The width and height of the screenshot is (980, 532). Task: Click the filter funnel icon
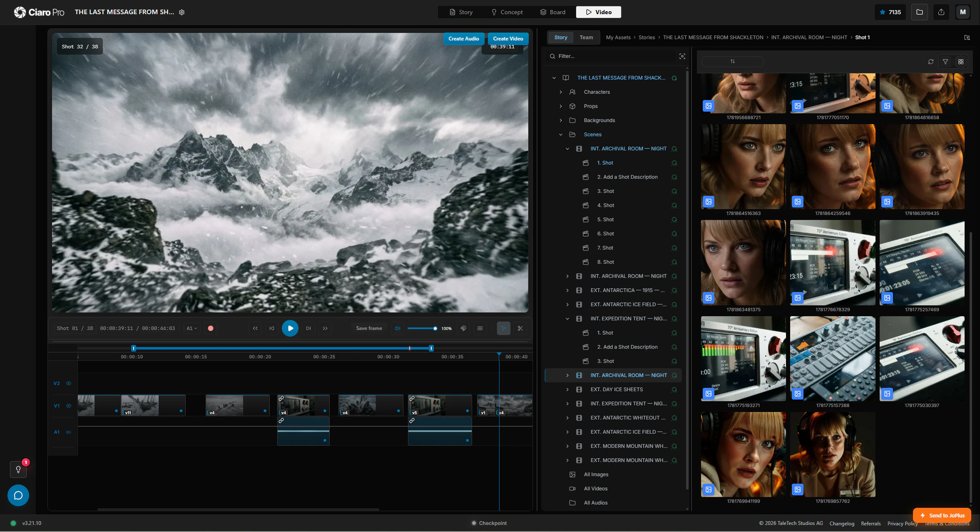(x=945, y=62)
